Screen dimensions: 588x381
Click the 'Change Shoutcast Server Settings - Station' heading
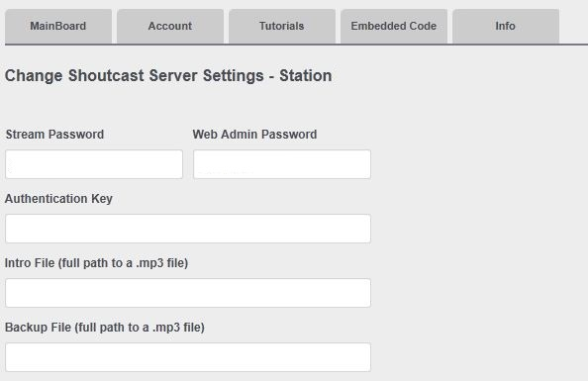coord(168,76)
